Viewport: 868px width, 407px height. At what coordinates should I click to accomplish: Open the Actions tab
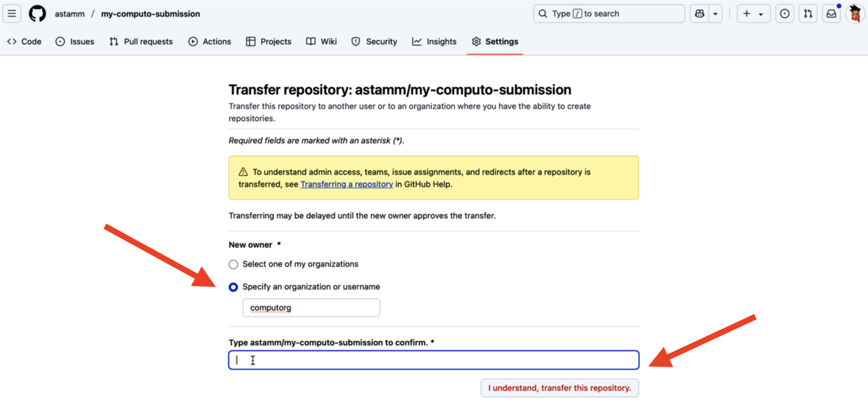pyautogui.click(x=210, y=41)
